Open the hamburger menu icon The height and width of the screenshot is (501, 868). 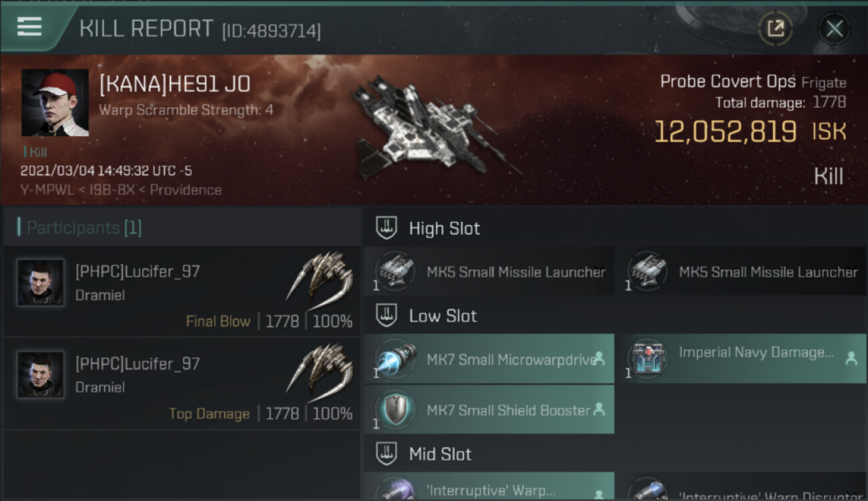(x=29, y=27)
